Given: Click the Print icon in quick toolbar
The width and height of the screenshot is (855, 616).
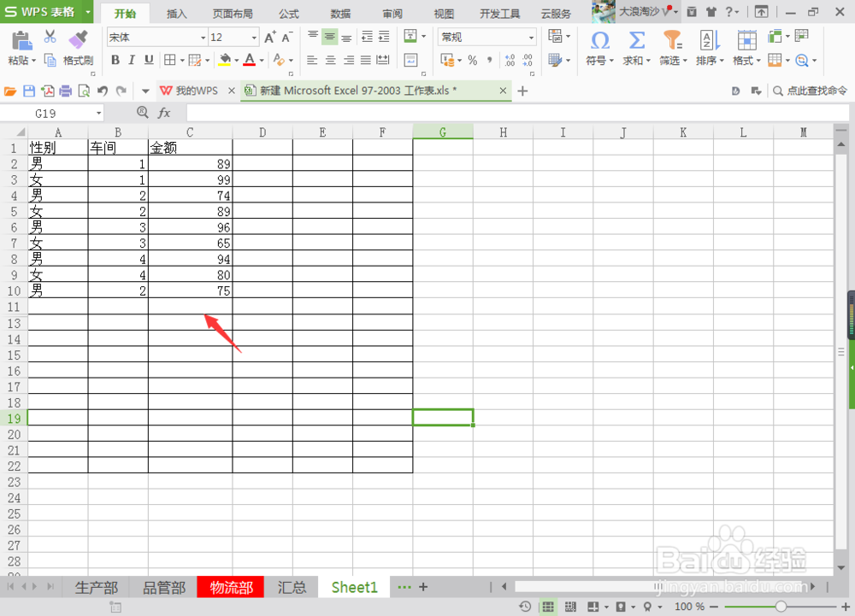Looking at the screenshot, I should (x=66, y=91).
